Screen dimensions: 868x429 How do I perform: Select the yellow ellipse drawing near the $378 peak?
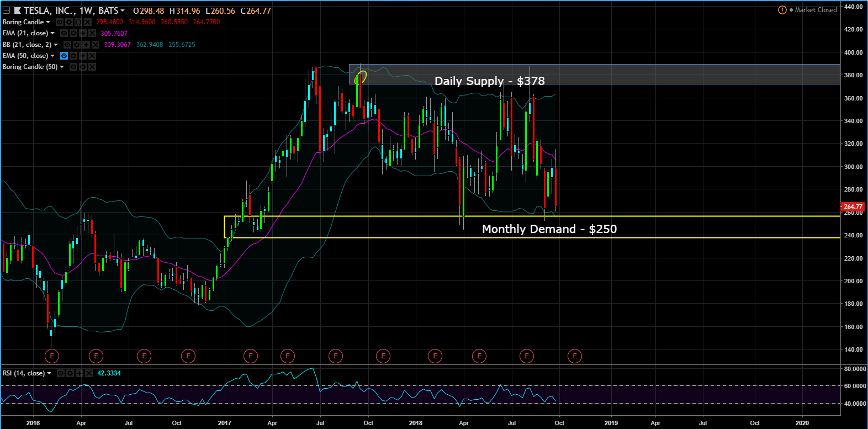(360, 77)
